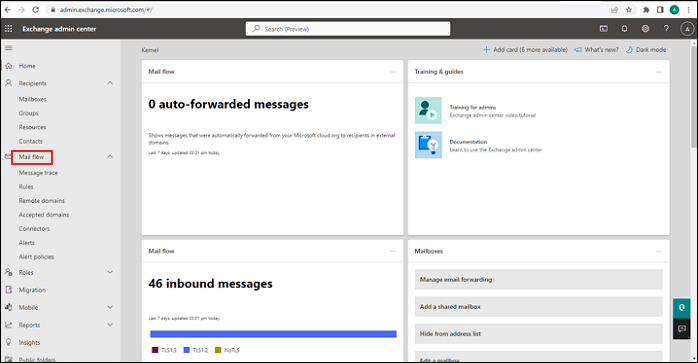Expand the Mobile section chevron
The image size is (698, 363).
110,307
